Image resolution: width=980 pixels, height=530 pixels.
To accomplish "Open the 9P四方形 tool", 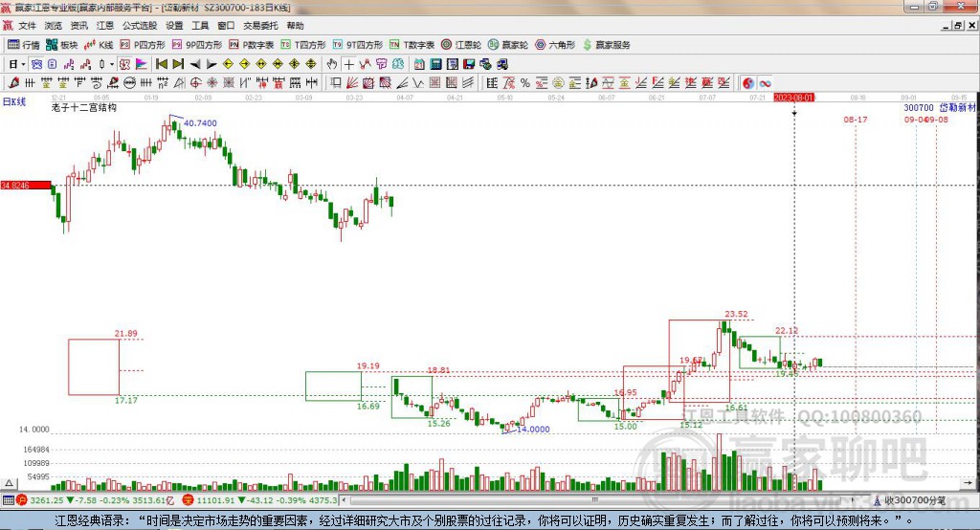I will 197,45.
